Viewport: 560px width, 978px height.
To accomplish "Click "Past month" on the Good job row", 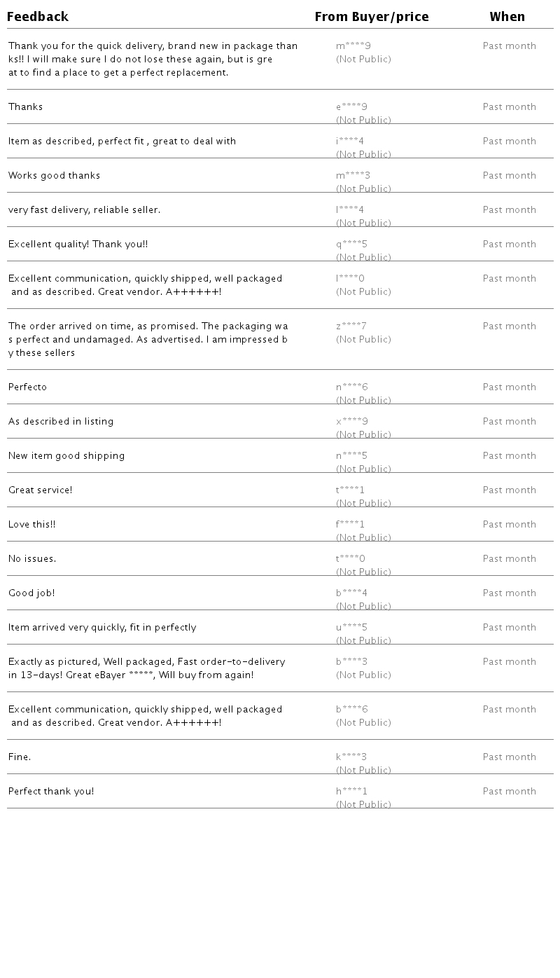I will tap(509, 593).
